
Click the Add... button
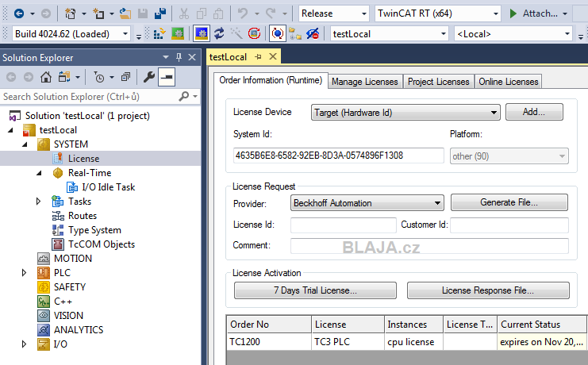[x=534, y=112]
